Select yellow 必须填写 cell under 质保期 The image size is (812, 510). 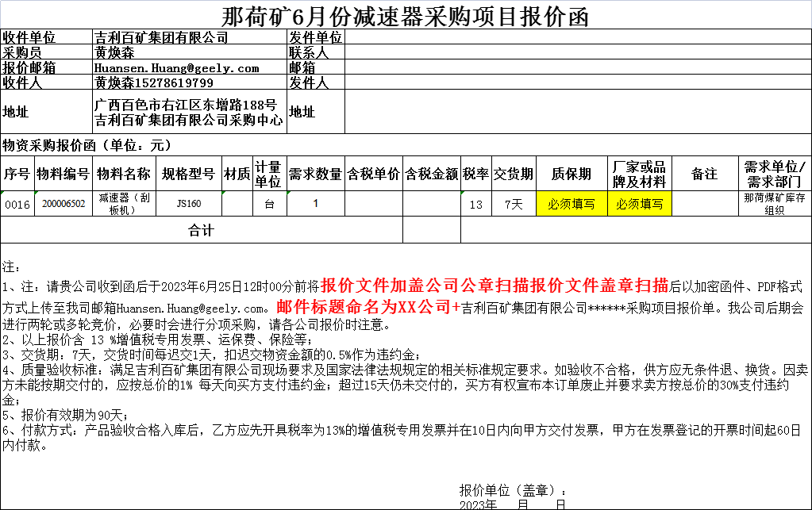point(571,204)
